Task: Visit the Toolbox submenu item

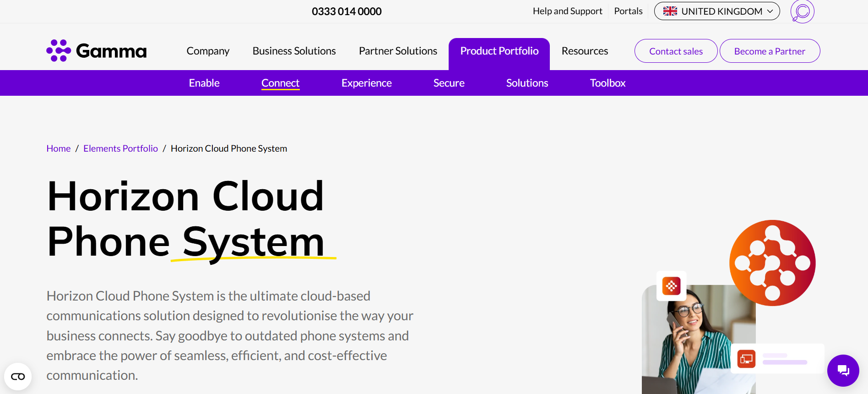Action: (x=608, y=83)
